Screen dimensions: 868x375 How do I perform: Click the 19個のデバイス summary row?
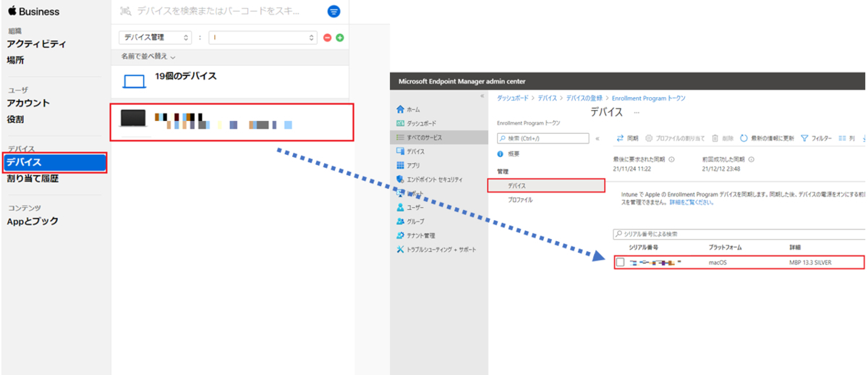(x=231, y=82)
